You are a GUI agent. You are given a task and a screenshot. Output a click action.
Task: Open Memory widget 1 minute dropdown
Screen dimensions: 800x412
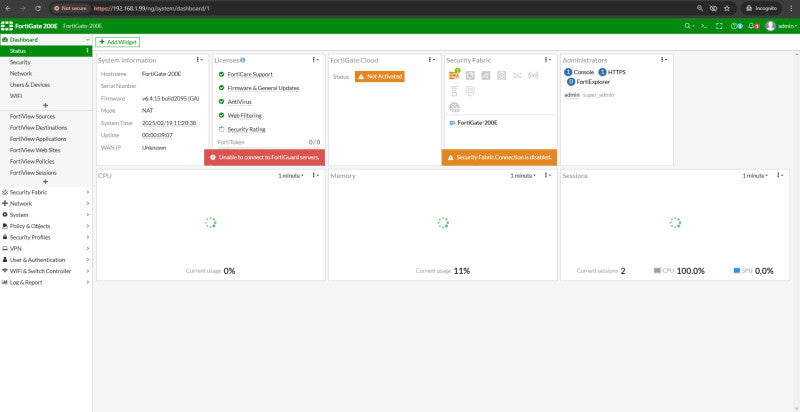click(x=523, y=175)
